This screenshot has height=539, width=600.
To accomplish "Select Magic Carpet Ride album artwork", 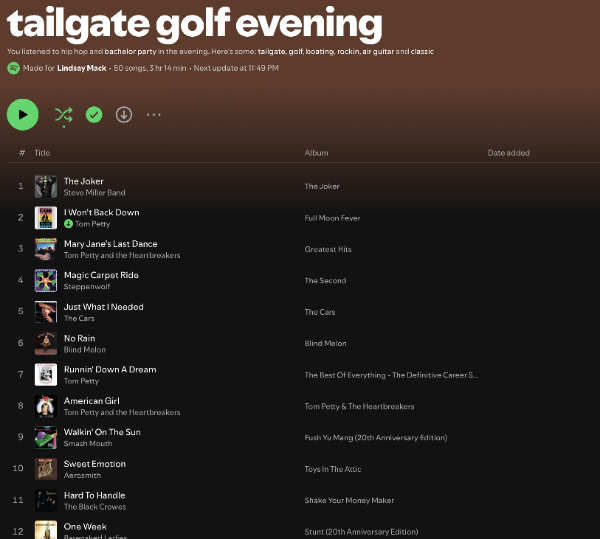I will pyautogui.click(x=46, y=280).
